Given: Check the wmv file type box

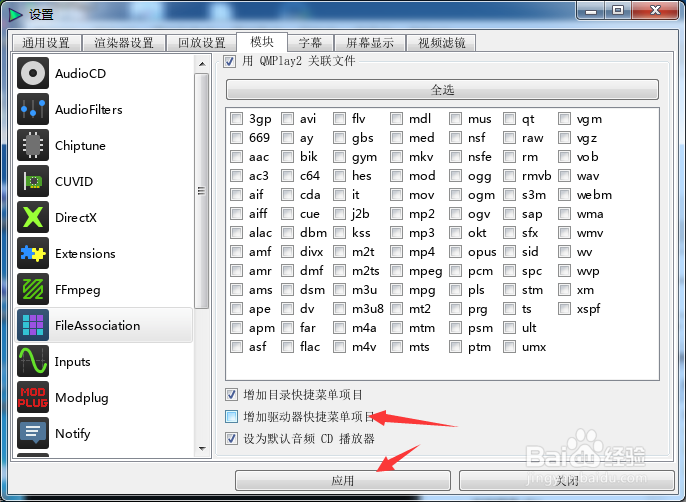Looking at the screenshot, I should point(564,232).
